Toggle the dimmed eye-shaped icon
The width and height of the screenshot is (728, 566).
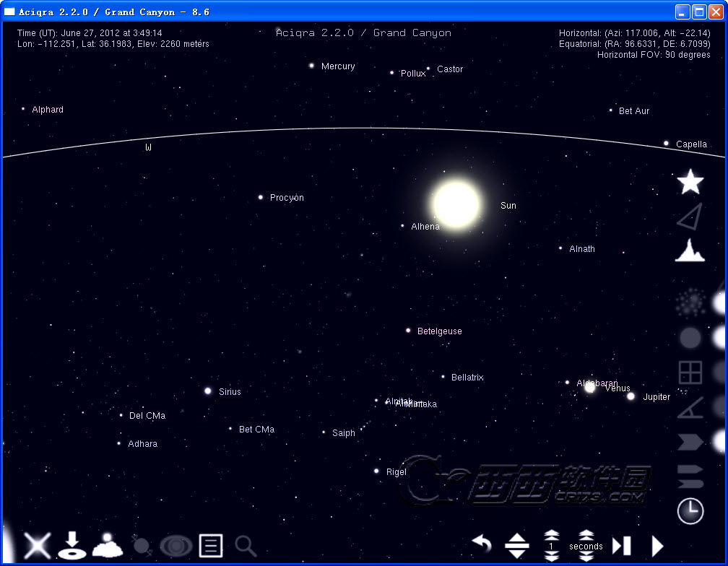pyautogui.click(x=175, y=546)
